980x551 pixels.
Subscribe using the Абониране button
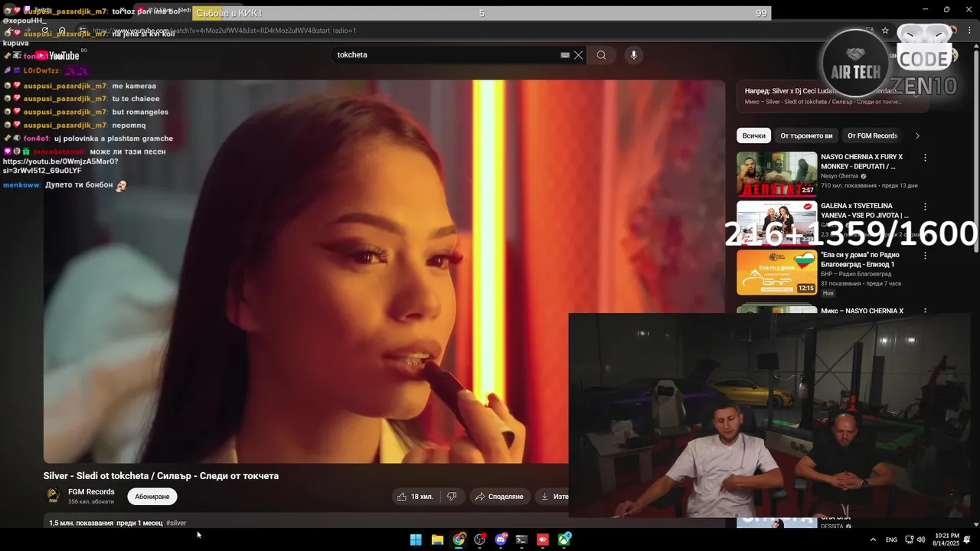tap(152, 497)
